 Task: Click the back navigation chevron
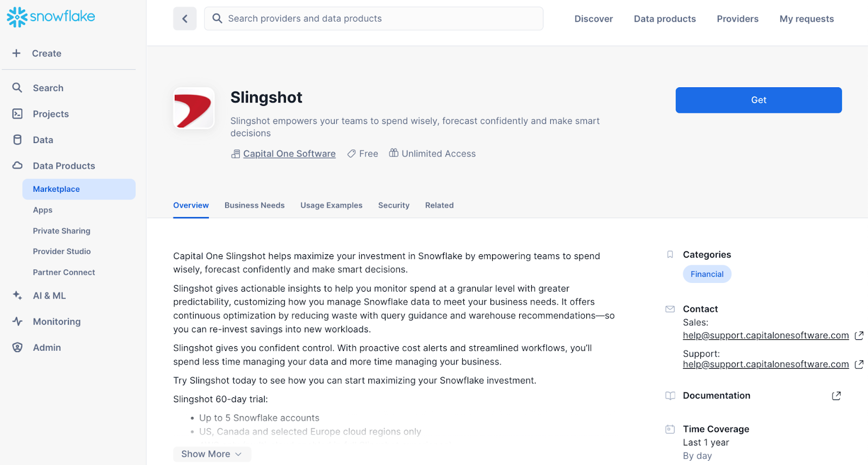click(x=184, y=18)
